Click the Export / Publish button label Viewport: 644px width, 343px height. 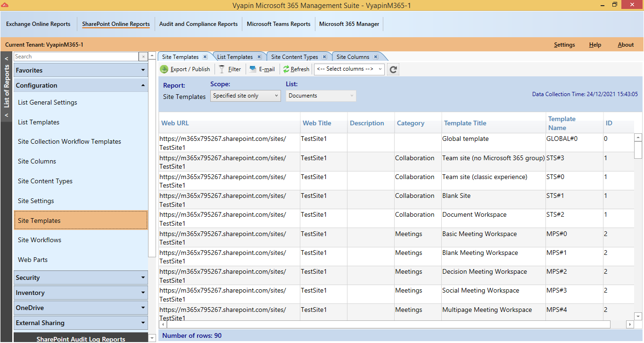pyautogui.click(x=190, y=69)
